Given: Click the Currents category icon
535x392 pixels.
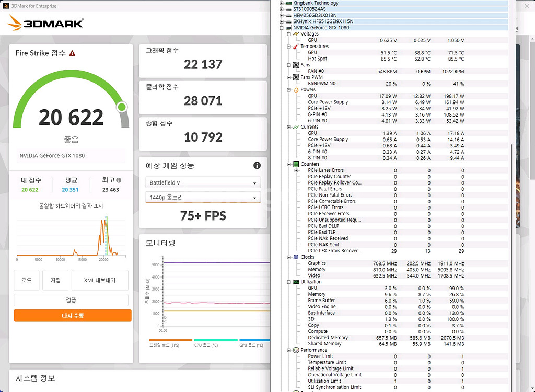Looking at the screenshot, I should [296, 126].
